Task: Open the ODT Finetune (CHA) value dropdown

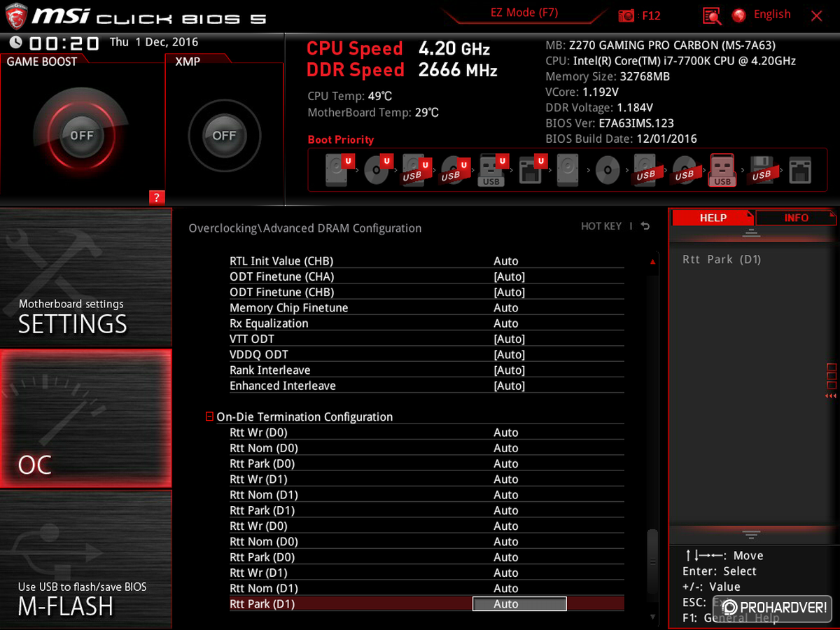Action: pos(510,276)
